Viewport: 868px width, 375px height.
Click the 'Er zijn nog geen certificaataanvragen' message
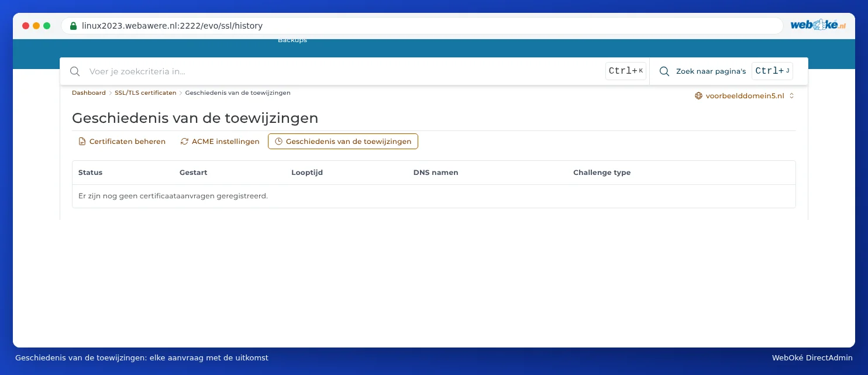[173, 196]
